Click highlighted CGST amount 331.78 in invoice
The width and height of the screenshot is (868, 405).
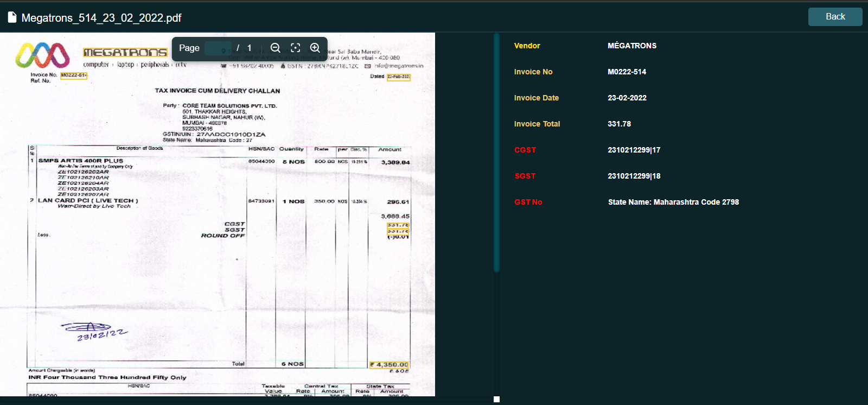[398, 225]
